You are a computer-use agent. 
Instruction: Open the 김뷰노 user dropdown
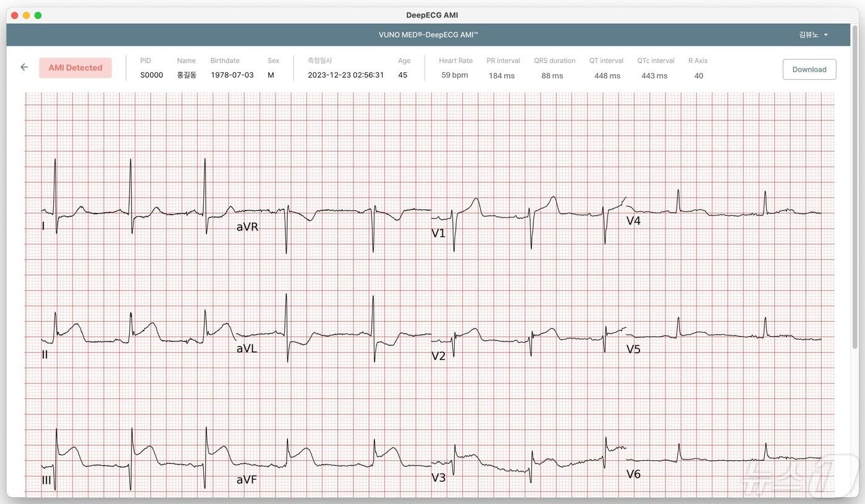click(813, 35)
